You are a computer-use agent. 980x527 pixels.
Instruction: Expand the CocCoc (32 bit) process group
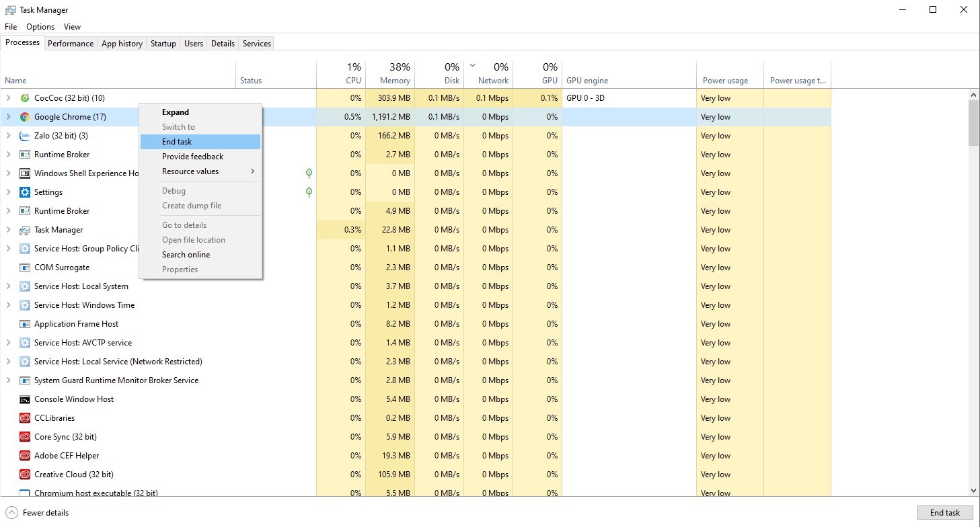[x=8, y=98]
